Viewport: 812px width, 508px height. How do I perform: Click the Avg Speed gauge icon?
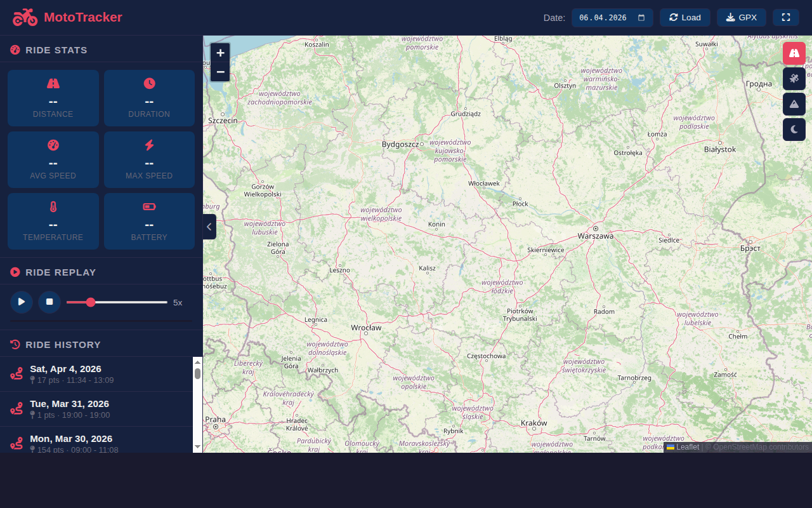click(53, 145)
